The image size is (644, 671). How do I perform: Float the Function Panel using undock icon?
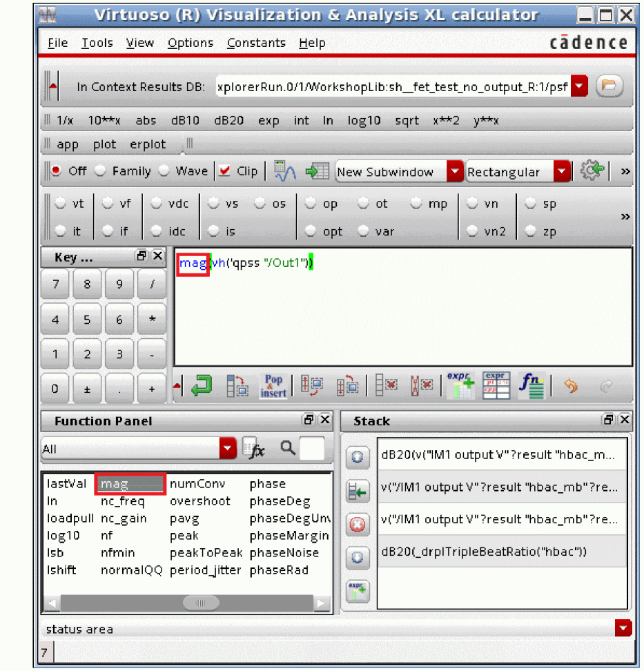(309, 420)
